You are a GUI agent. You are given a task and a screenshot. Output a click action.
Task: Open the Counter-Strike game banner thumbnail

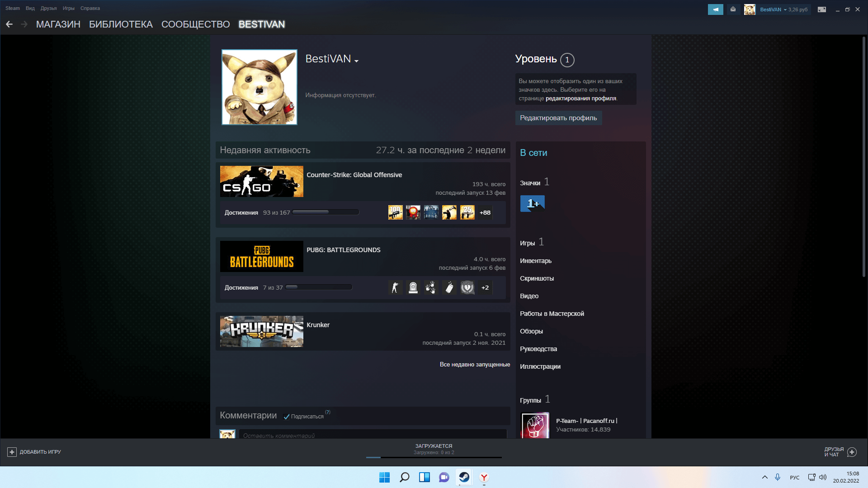[x=262, y=181]
